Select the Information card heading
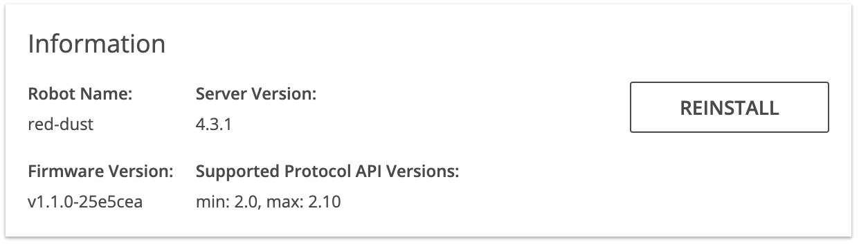 [96, 44]
